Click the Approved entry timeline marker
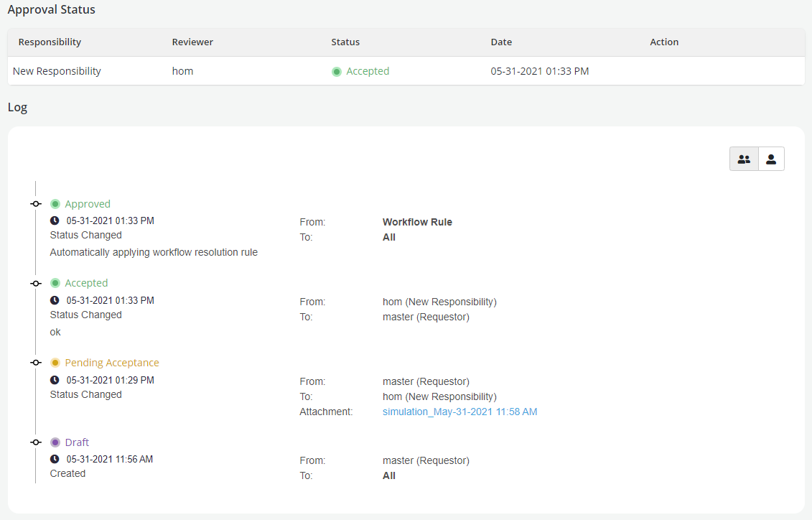 click(x=35, y=204)
